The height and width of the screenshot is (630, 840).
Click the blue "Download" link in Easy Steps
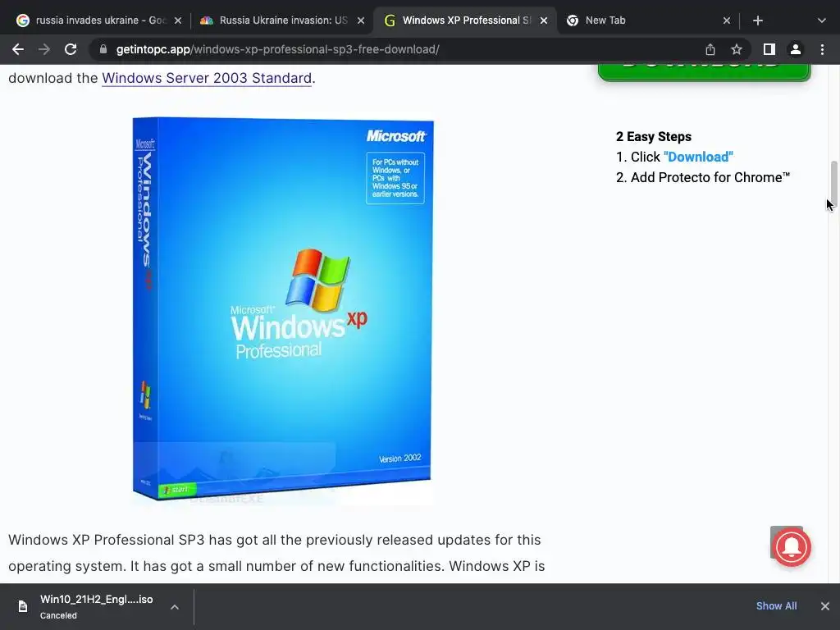pos(698,157)
